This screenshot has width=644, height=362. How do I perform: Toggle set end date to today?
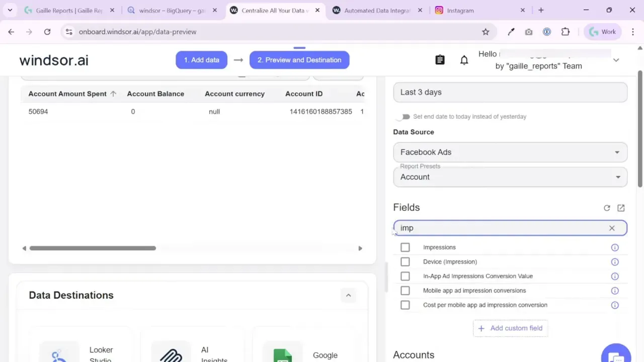pyautogui.click(x=403, y=117)
